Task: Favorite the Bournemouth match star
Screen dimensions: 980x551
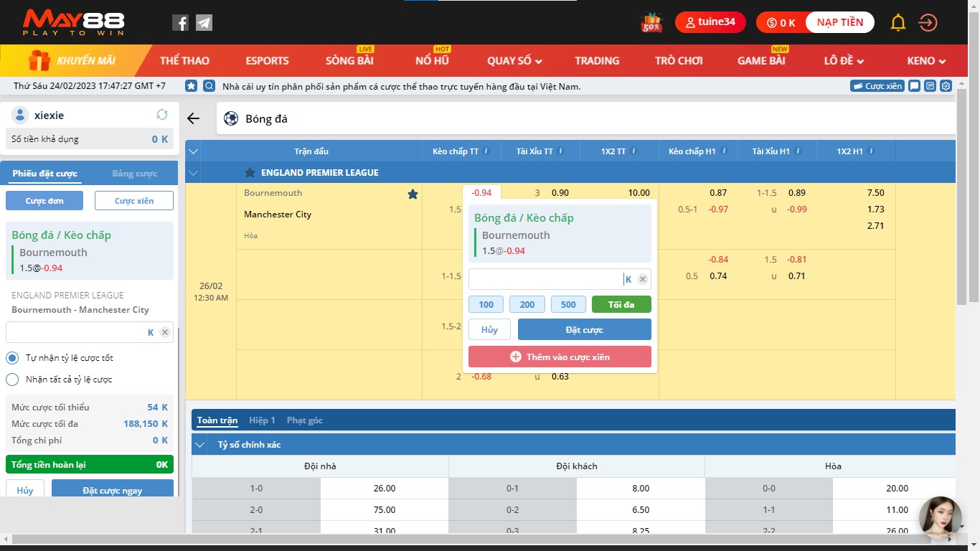Action: tap(413, 194)
